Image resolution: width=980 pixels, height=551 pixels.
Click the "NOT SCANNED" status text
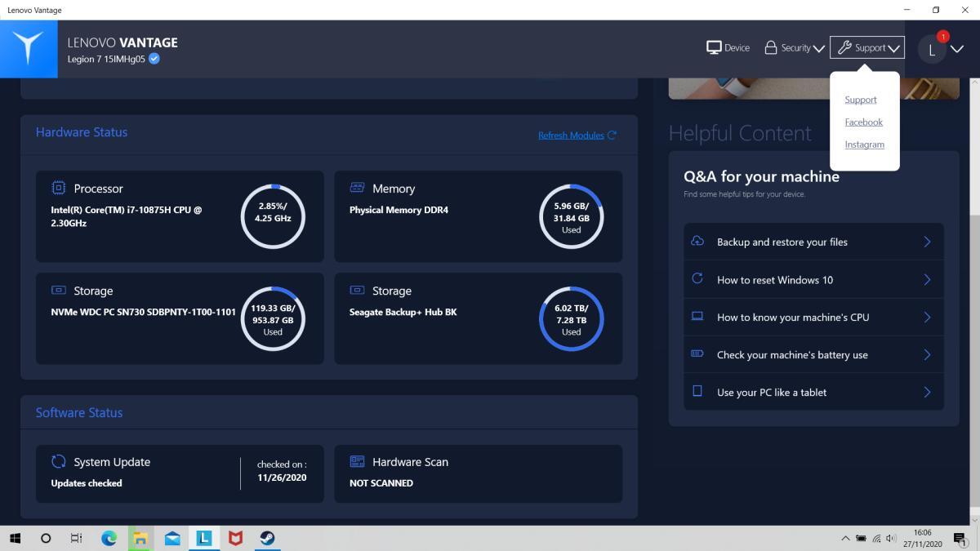(x=381, y=483)
